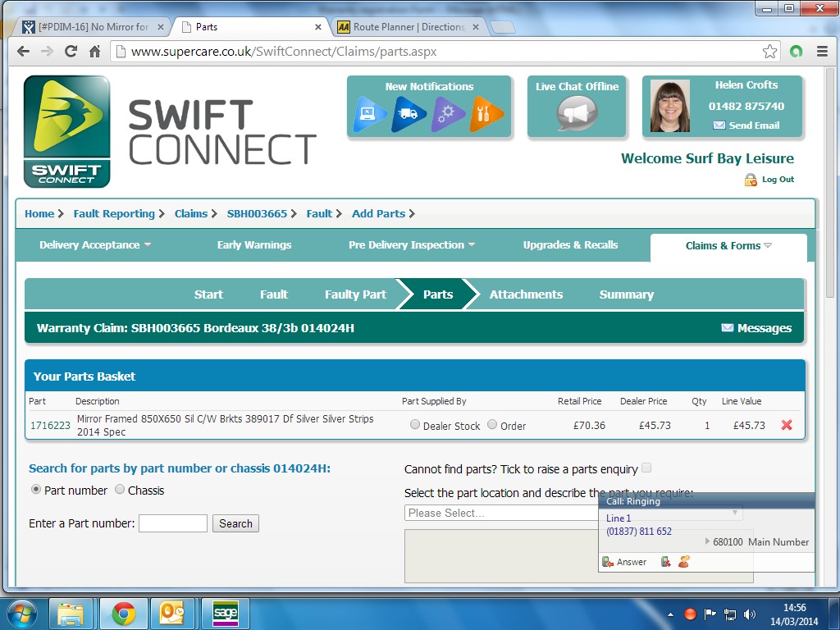Expand Claims & Forms menu
This screenshot has height=630, width=840.
pos(728,246)
